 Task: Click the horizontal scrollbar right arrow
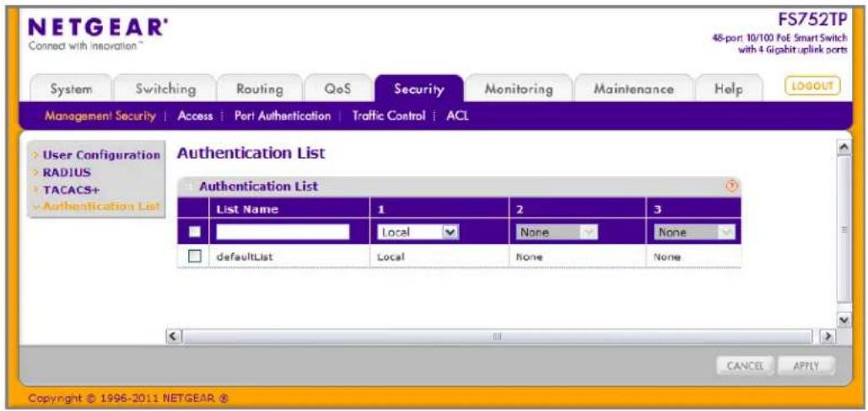coord(828,336)
